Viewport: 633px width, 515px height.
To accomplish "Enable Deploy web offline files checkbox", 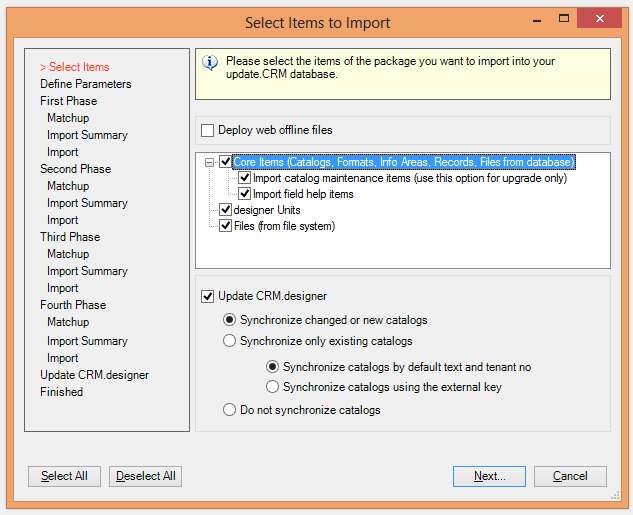I will 208,130.
